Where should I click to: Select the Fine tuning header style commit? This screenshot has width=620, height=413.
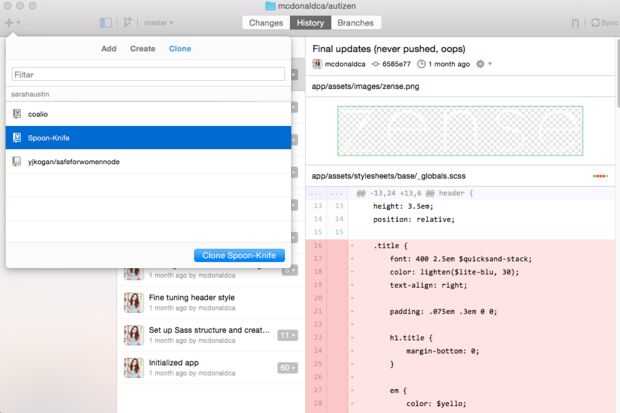[210, 302]
